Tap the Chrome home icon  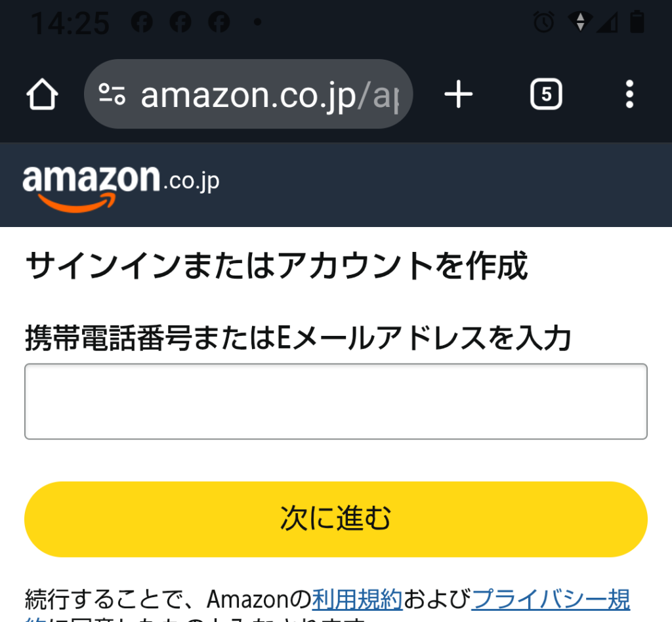point(41,94)
